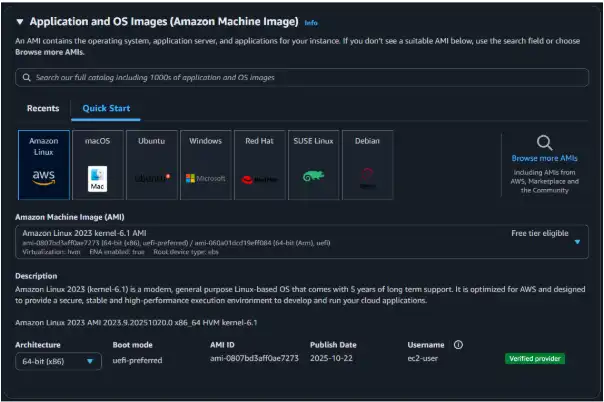Open the Info link next to heading
This screenshot has width=604, height=402.
pos(311,22)
